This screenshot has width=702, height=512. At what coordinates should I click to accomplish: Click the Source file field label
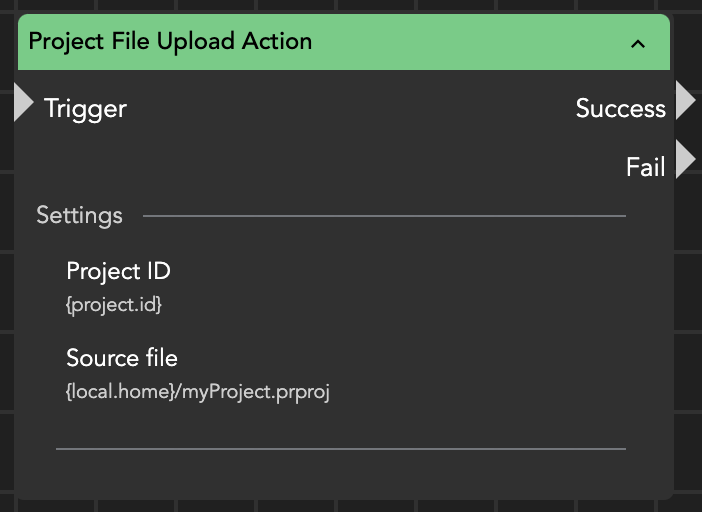point(122,357)
